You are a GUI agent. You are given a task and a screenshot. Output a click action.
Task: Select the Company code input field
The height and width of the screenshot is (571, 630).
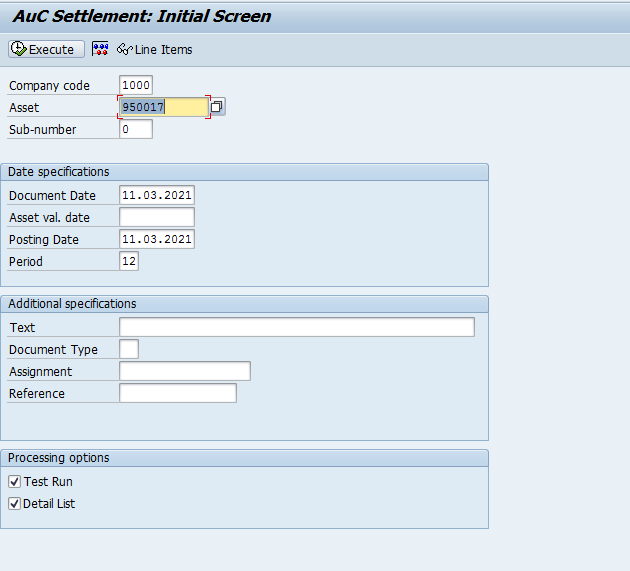click(136, 85)
